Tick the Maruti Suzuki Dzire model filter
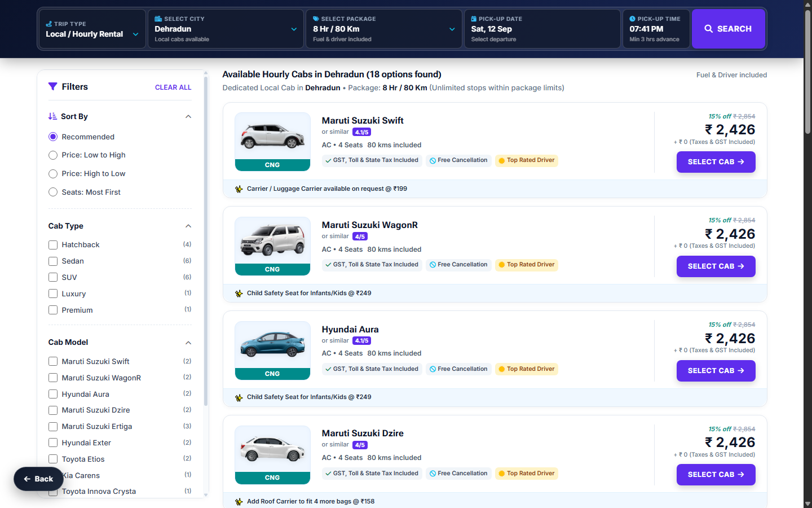The image size is (812, 508). 53,410
